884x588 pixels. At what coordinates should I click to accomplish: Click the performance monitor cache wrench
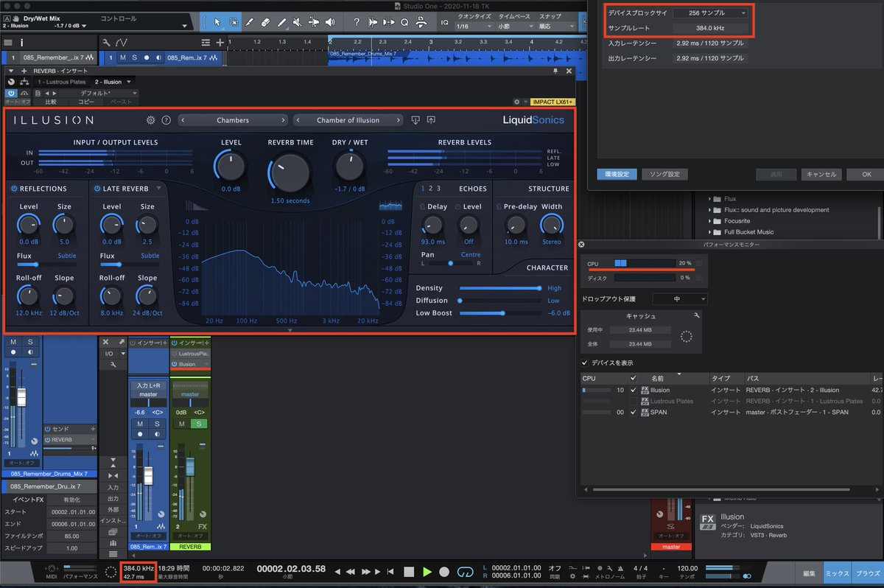click(698, 315)
